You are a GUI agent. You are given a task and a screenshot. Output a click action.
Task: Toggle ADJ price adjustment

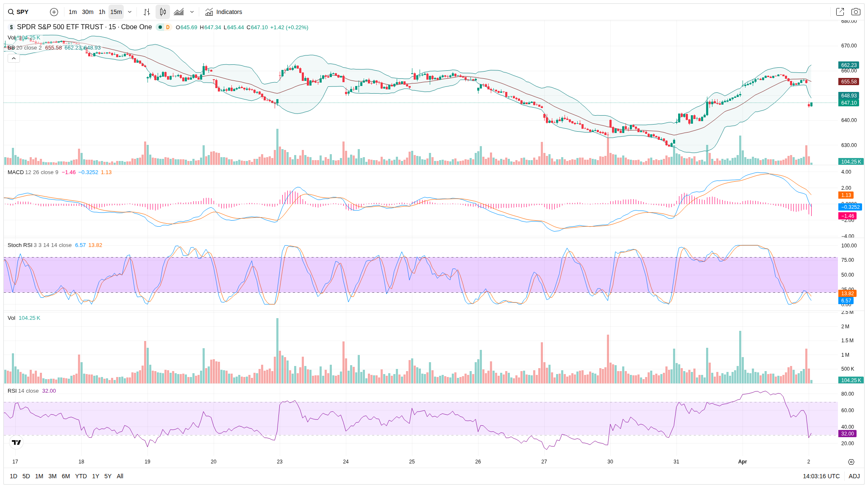pos(854,476)
